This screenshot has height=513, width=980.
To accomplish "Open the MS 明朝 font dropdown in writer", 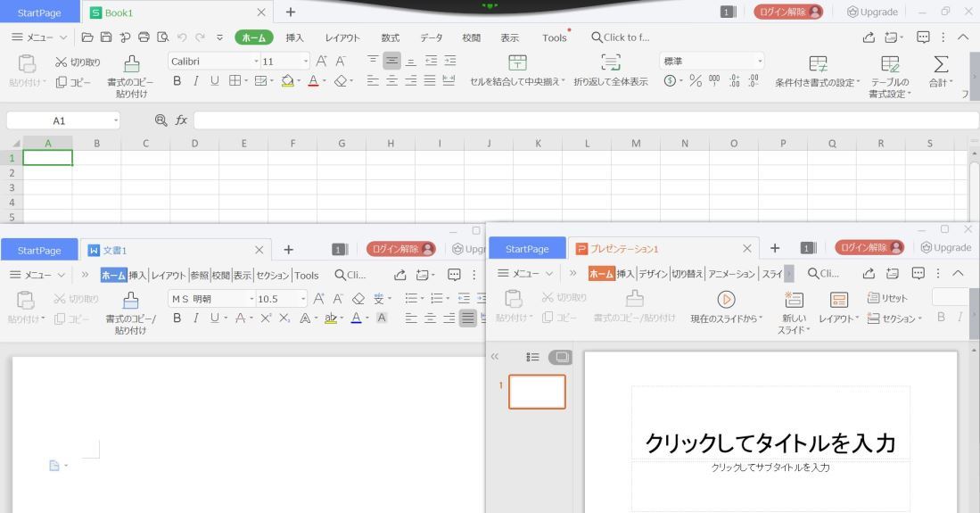I will (251, 299).
